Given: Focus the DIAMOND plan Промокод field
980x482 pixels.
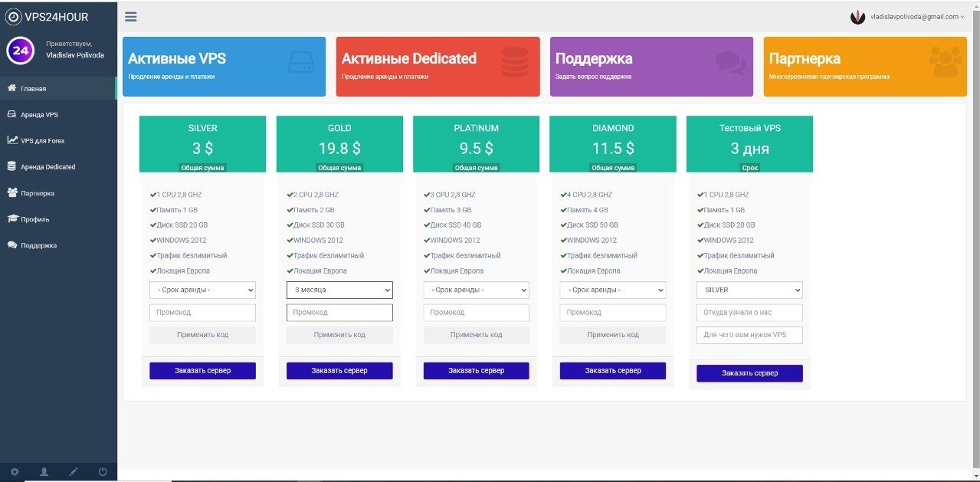Looking at the screenshot, I should click(613, 313).
